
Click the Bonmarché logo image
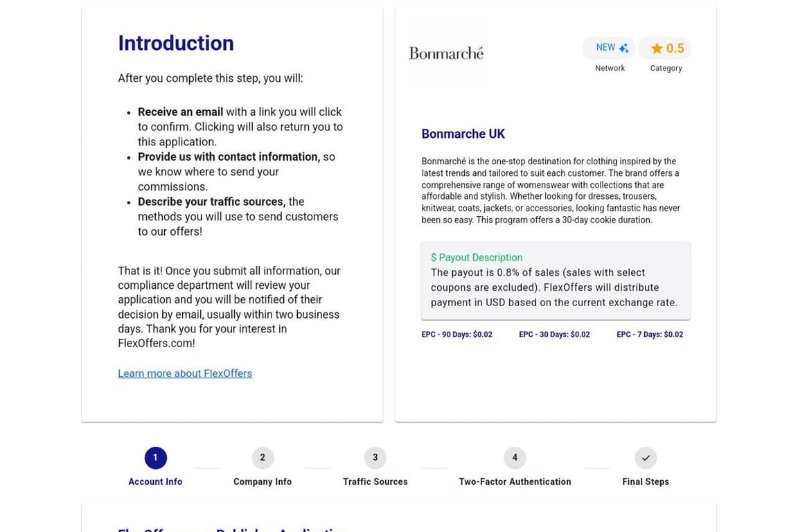446,53
